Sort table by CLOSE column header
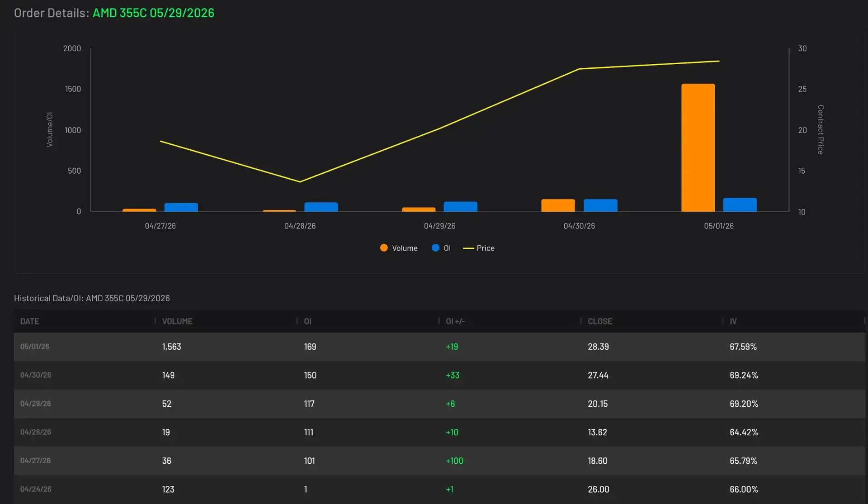The width and height of the screenshot is (868, 504). click(x=600, y=321)
